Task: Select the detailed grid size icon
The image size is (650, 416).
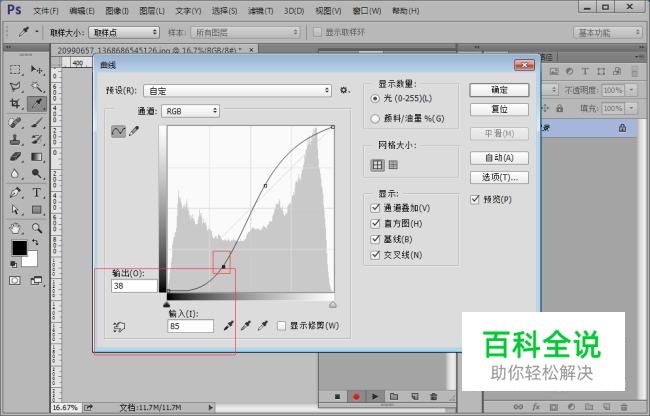Action: click(x=393, y=165)
